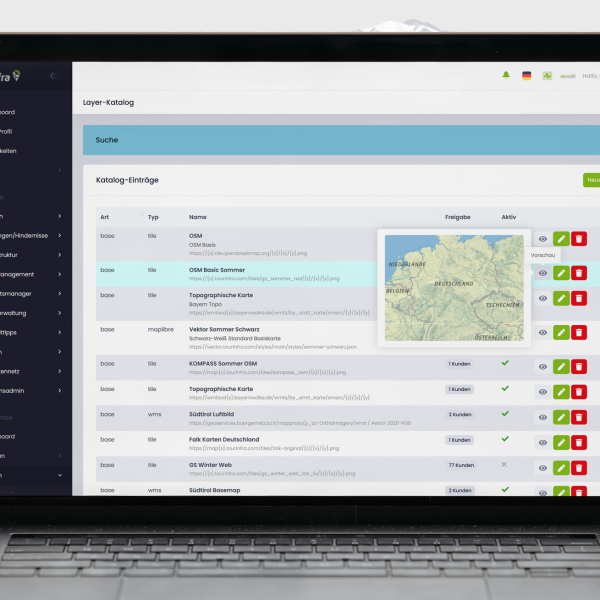
Task: Edit the OSM Basis catalog entry
Action: click(561, 239)
